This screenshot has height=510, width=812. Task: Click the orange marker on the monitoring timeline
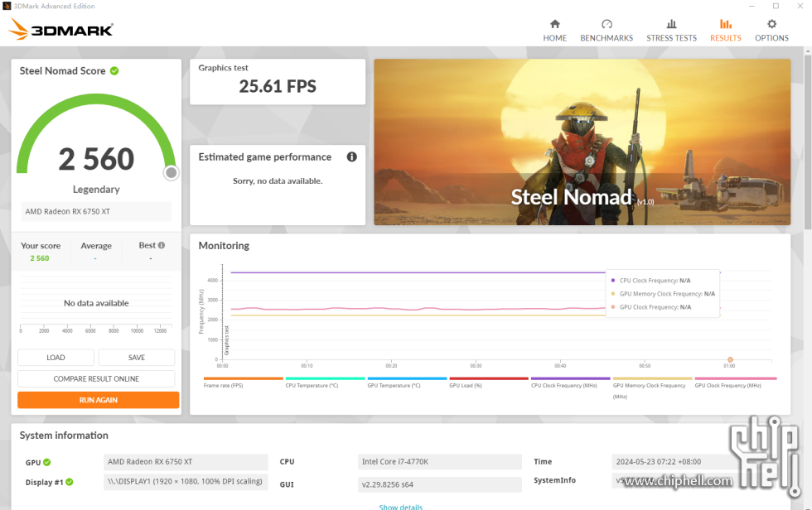pyautogui.click(x=730, y=359)
